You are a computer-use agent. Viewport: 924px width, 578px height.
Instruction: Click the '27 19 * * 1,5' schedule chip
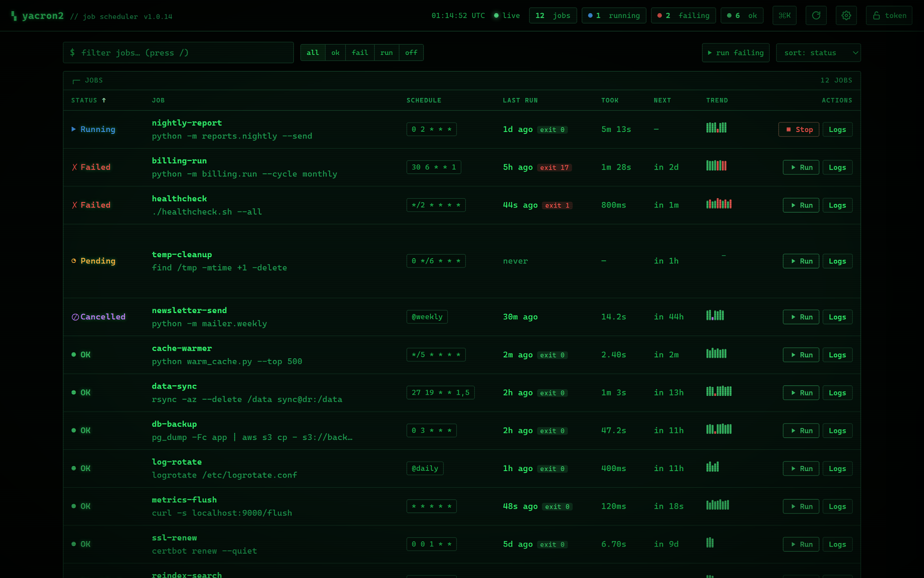point(441,392)
